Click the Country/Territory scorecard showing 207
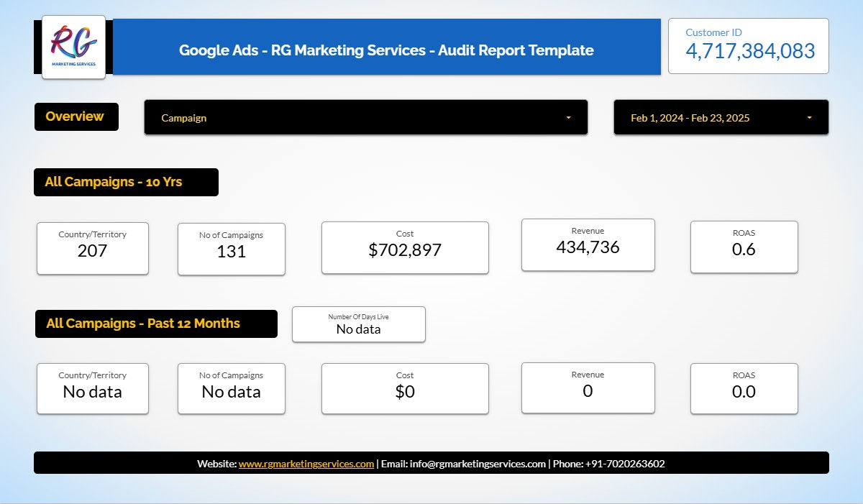This screenshot has height=504, width=863. coord(92,248)
